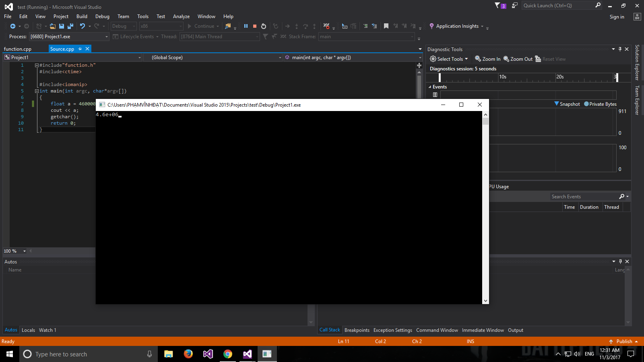Stop debugging with the red square
This screenshot has width=644, height=362.
click(x=255, y=26)
